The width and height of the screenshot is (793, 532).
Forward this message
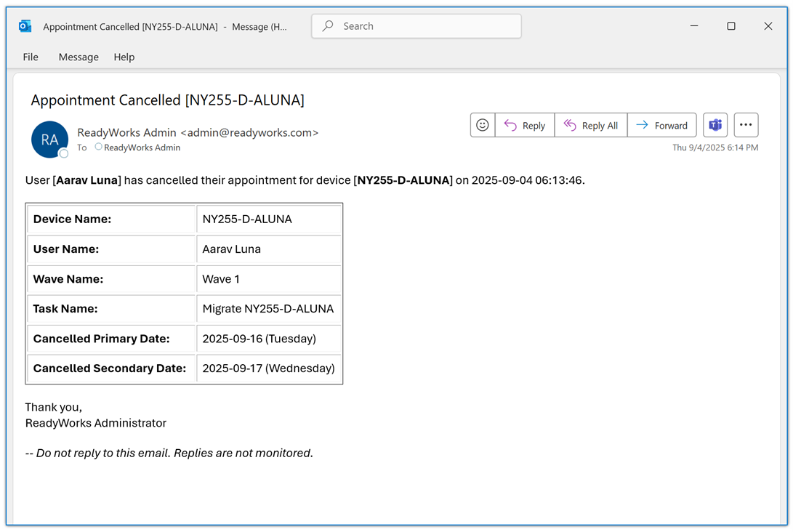662,125
